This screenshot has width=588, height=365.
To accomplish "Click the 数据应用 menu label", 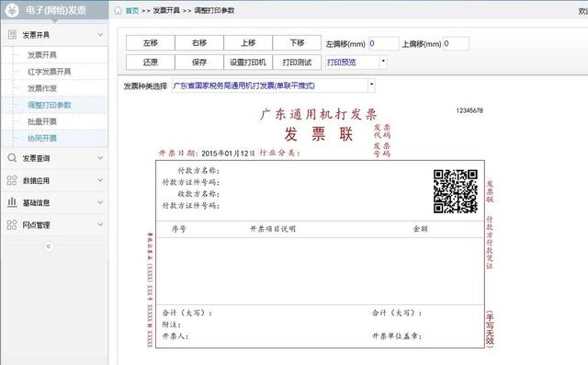I will [x=36, y=181].
